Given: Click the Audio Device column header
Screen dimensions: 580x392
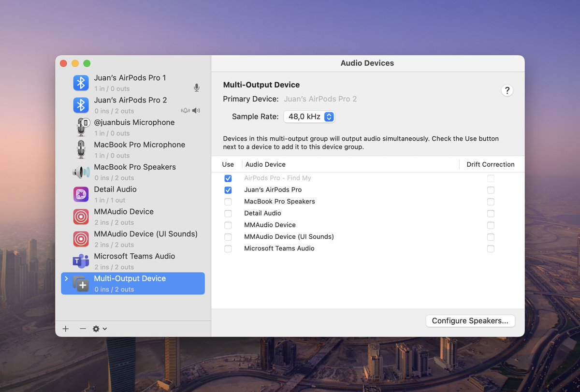Looking at the screenshot, I should pos(265,164).
